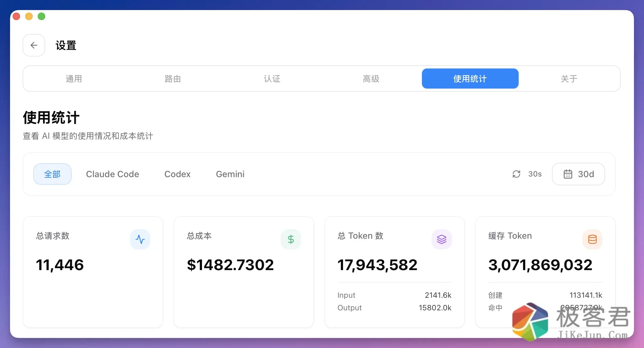The height and width of the screenshot is (348, 644).
Task: Switch to the 路由 tab
Action: [x=173, y=79]
